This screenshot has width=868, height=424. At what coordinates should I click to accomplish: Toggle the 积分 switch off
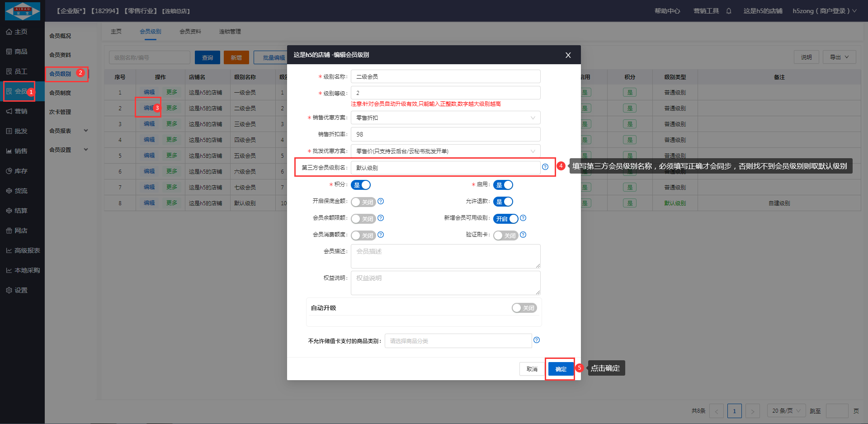pyautogui.click(x=361, y=185)
